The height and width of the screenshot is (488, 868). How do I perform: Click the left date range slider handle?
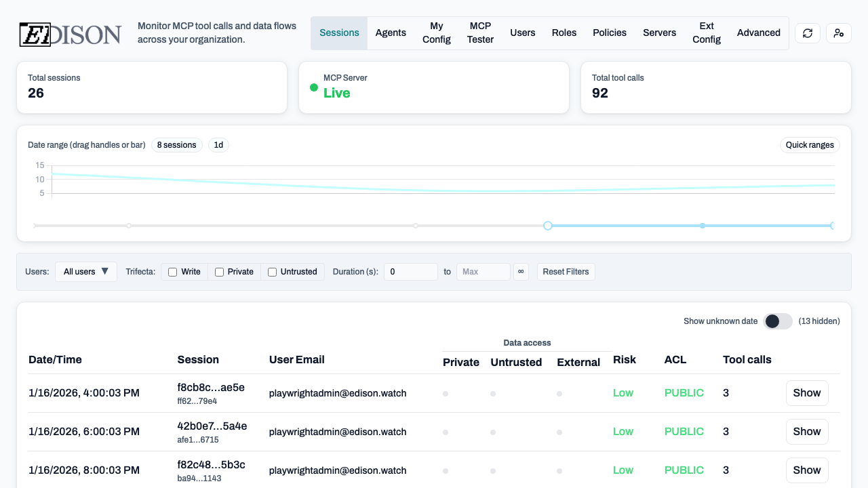tap(548, 226)
